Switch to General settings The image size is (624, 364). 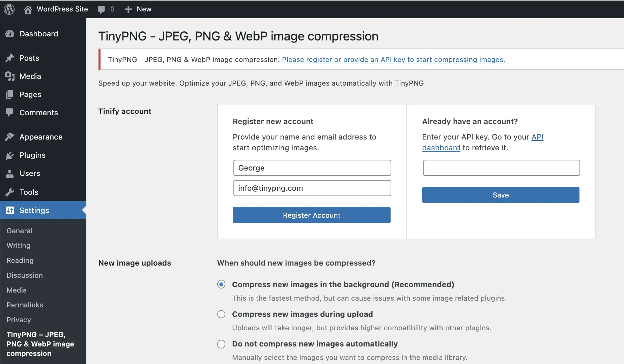pyautogui.click(x=19, y=231)
